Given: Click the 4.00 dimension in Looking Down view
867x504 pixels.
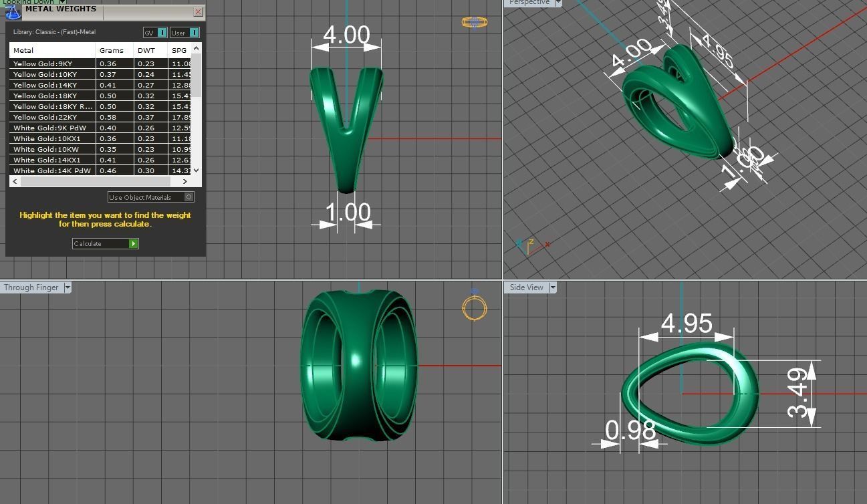Looking at the screenshot, I should [x=346, y=35].
